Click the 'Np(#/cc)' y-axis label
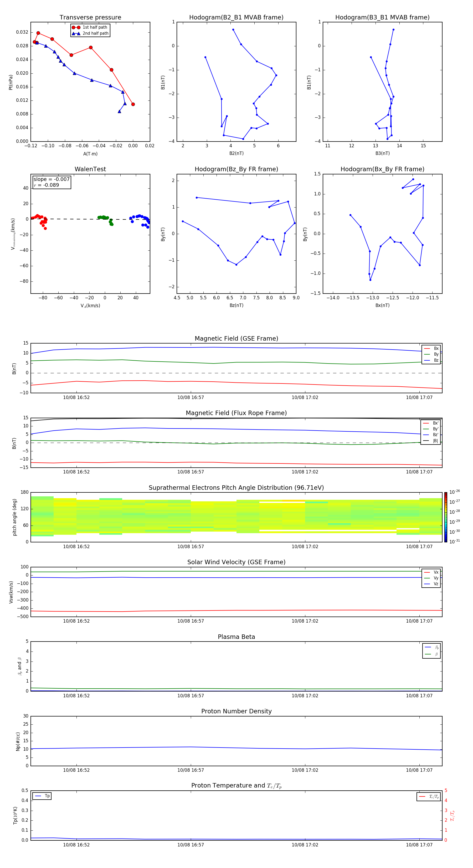This screenshot has width=473, height=868. (18, 741)
